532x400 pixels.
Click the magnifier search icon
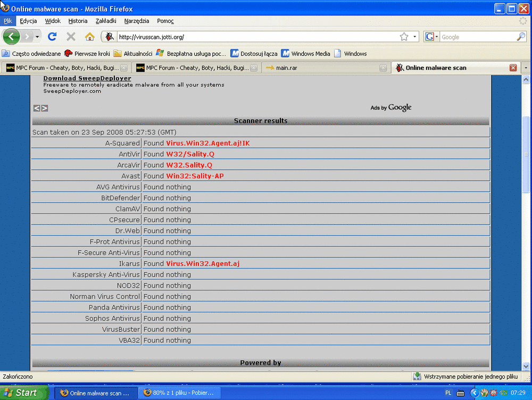click(521, 37)
